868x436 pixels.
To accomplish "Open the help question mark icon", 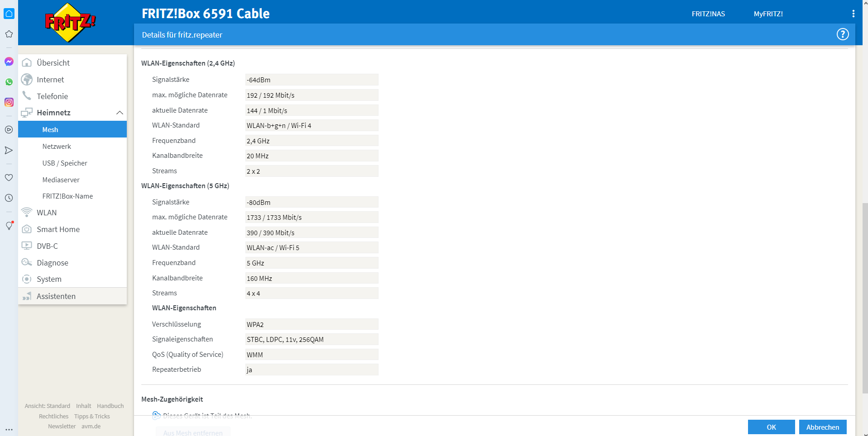I will (x=843, y=34).
